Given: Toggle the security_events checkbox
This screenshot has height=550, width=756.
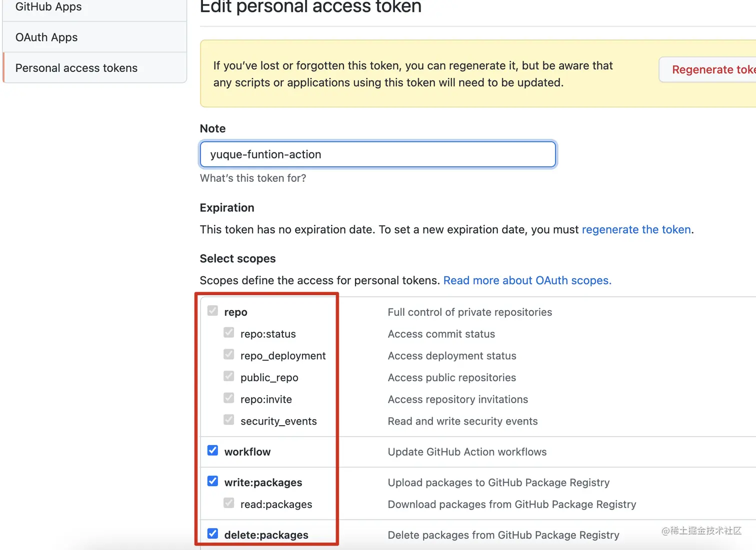Looking at the screenshot, I should click(x=229, y=420).
